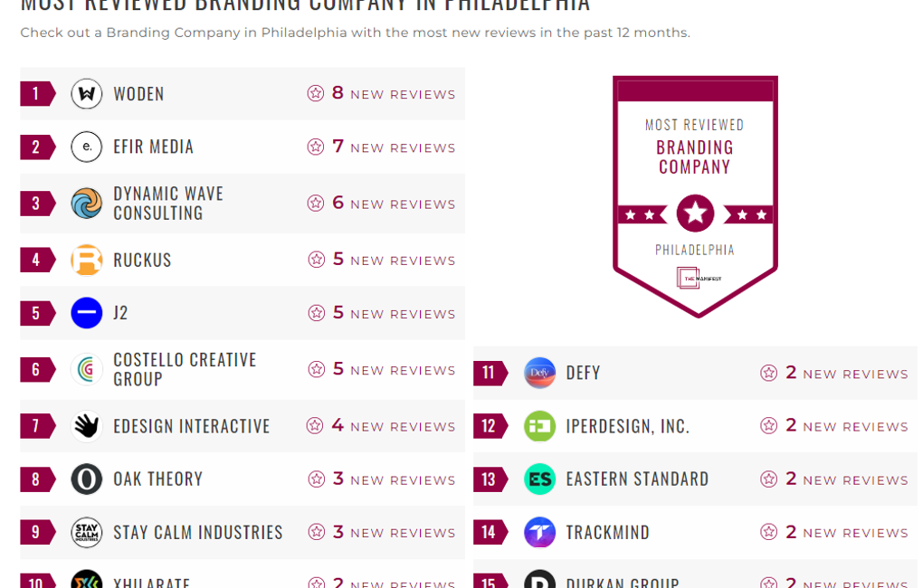Screen dimensions: 923x588
Task: Open the Trackmind company name link
Action: pos(607,532)
